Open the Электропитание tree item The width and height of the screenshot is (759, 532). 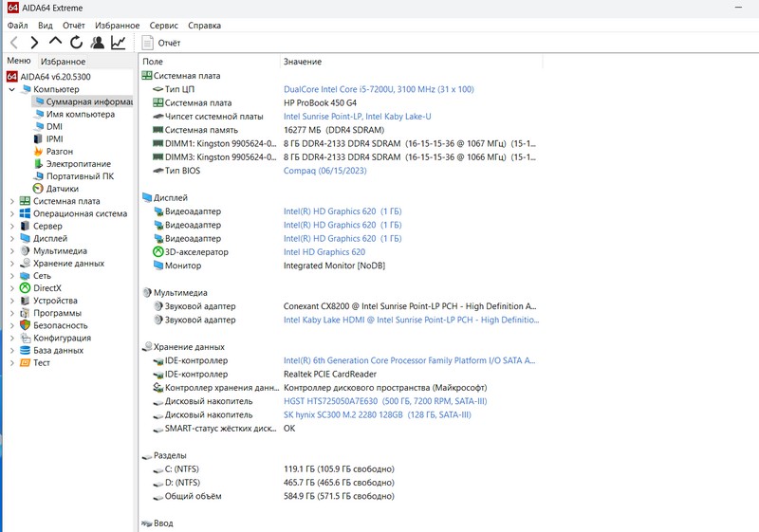click(78, 163)
